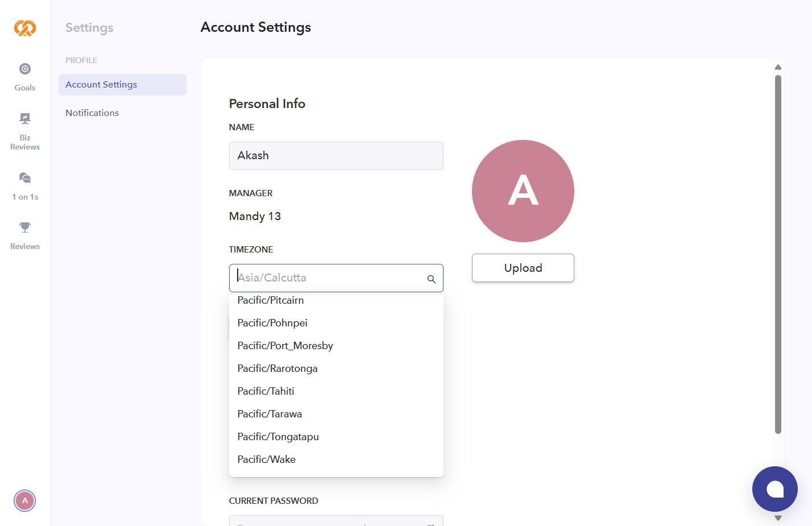Click the large profile picture avatar
This screenshot has width=812, height=526.
coord(523,191)
